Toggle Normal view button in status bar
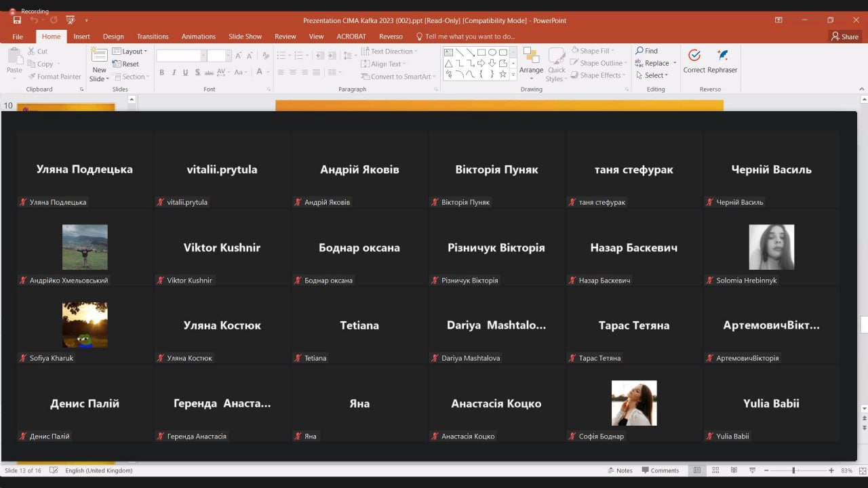The image size is (868, 488). coord(697,470)
